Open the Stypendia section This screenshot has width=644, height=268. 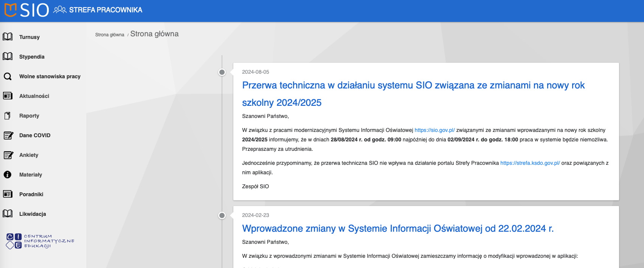click(x=32, y=57)
